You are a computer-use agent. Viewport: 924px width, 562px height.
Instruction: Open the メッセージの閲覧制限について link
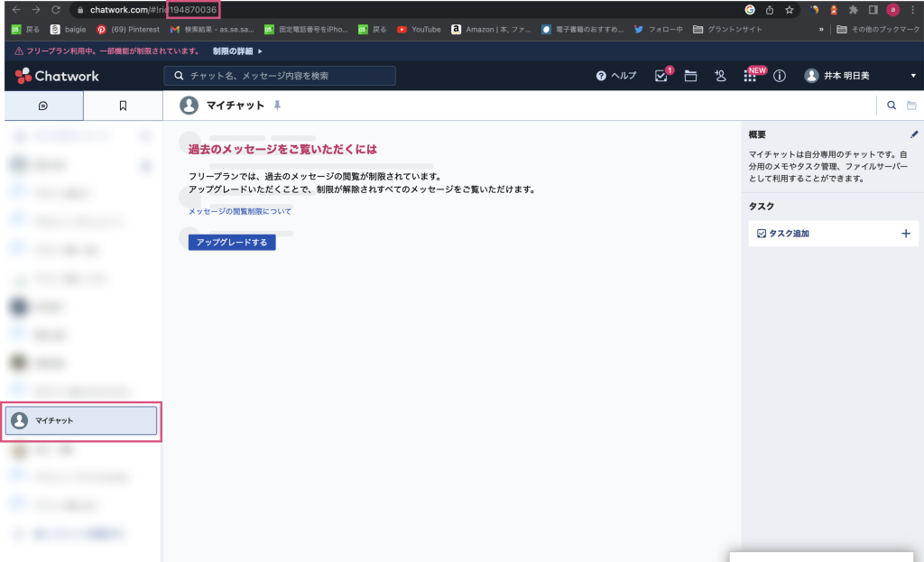[240, 211]
